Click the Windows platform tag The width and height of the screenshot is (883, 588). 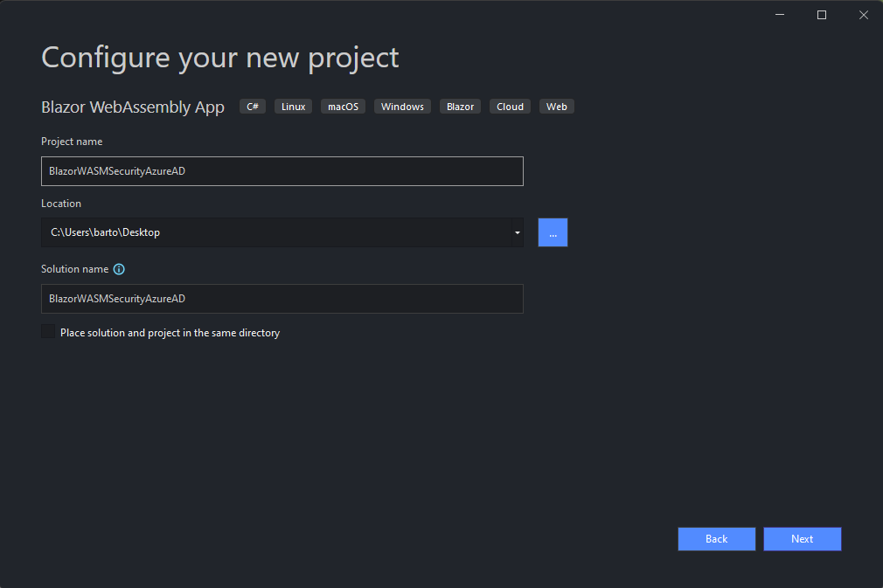[402, 107]
